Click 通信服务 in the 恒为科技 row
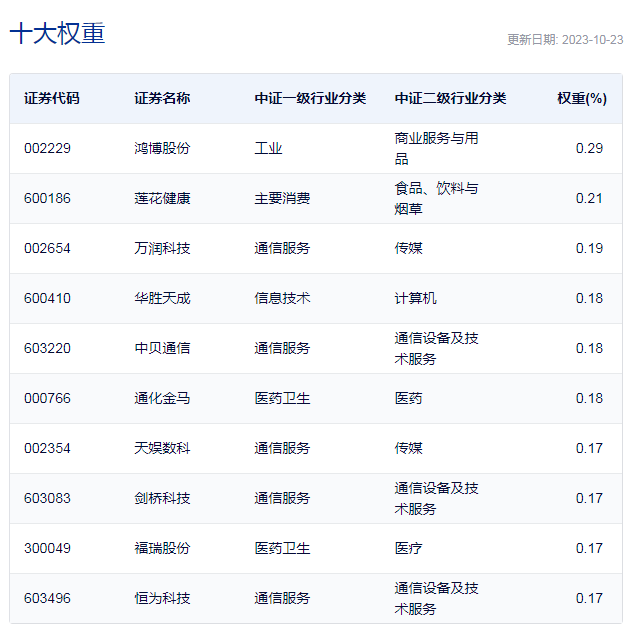This screenshot has height=638, width=629. [x=282, y=599]
